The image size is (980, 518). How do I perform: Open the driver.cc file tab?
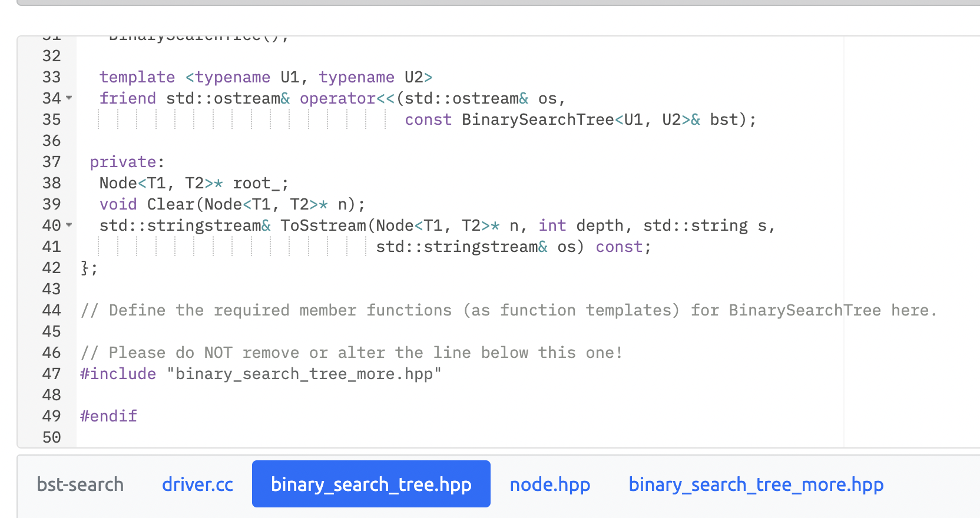(x=197, y=484)
